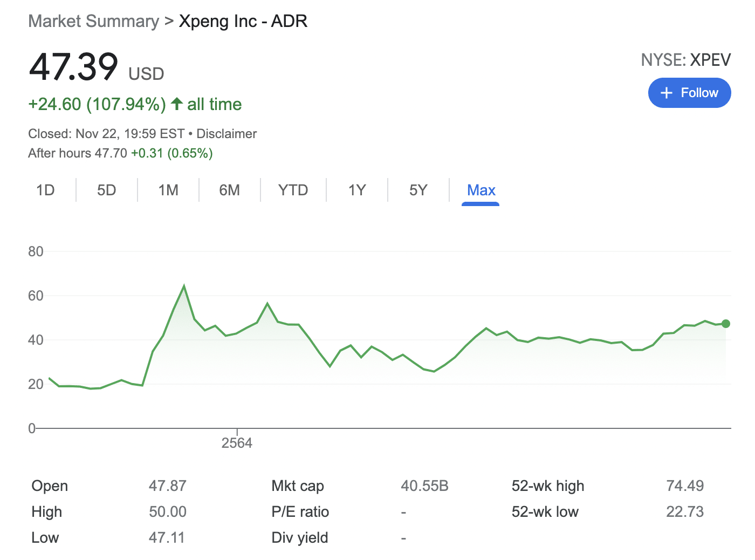Click the Xpeng Inc - ADR title
Image resolution: width=755 pixels, height=560 pixels.
[243, 21]
